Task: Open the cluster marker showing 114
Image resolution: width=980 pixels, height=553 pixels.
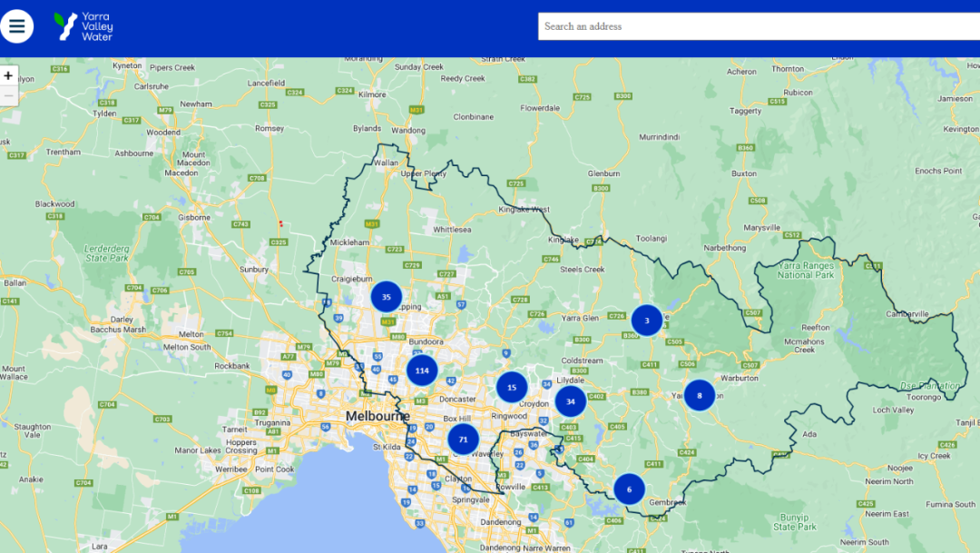Action: [x=422, y=370]
